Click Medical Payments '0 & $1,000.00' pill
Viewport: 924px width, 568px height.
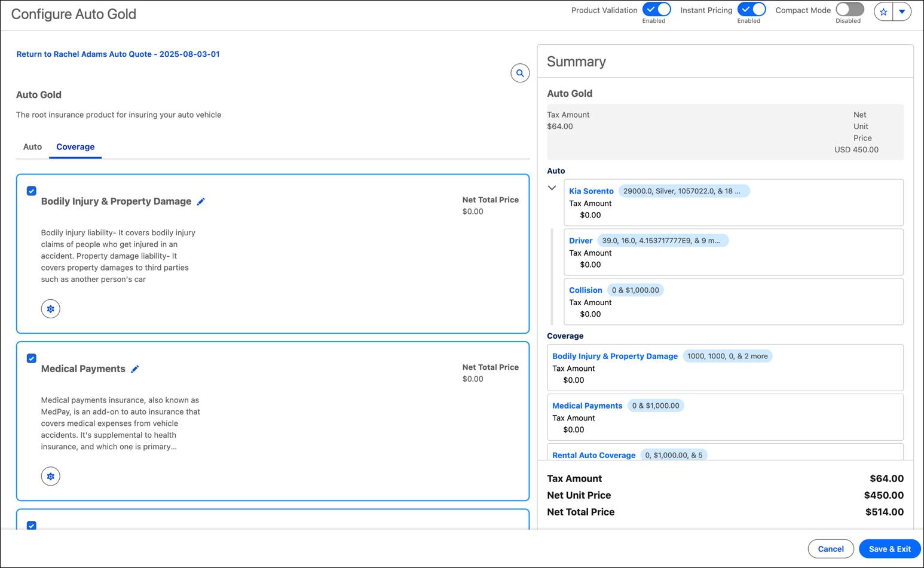pyautogui.click(x=656, y=406)
